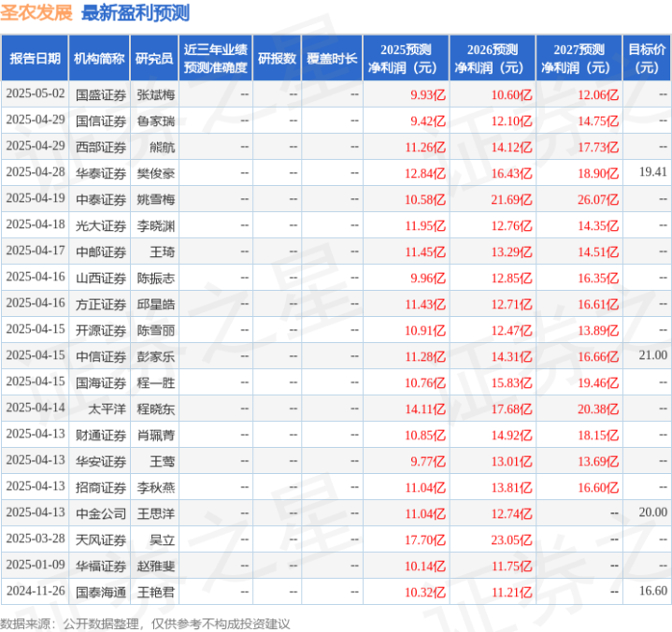Click the 2027预测净利润 column header

[x=579, y=58]
